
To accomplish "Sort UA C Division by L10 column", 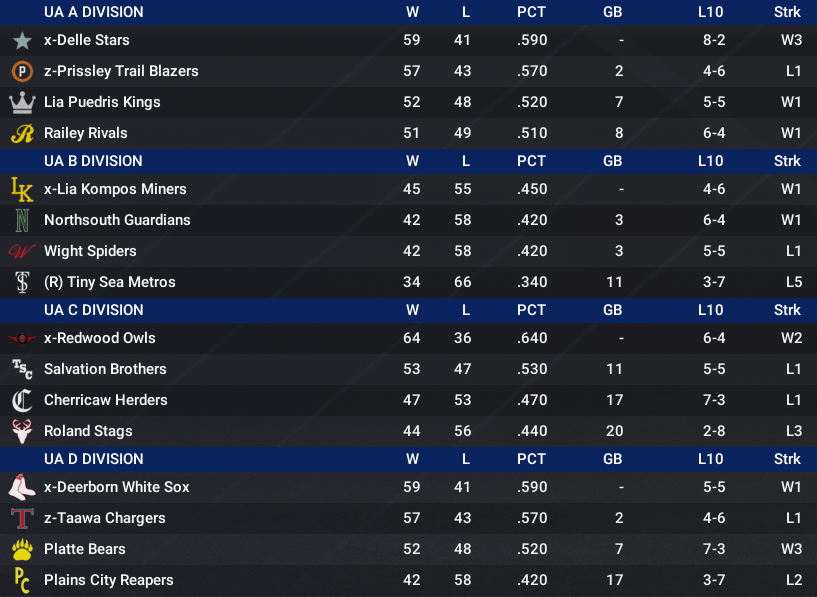I will click(x=710, y=310).
